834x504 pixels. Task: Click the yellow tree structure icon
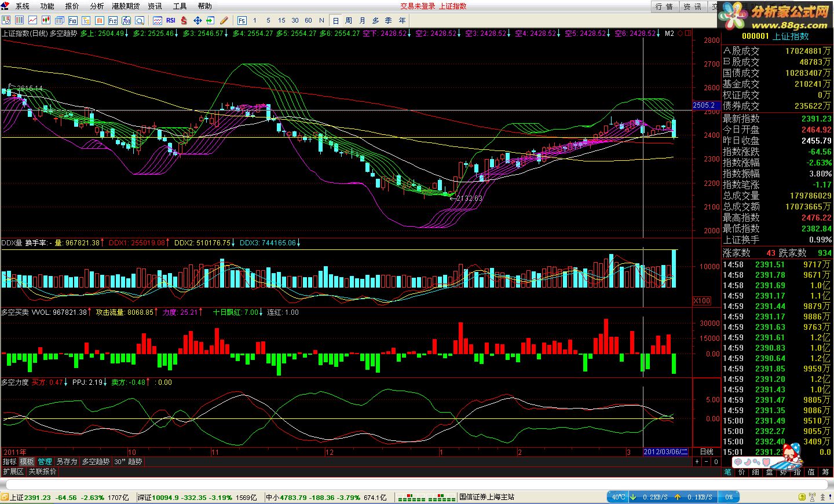[x=86, y=20]
